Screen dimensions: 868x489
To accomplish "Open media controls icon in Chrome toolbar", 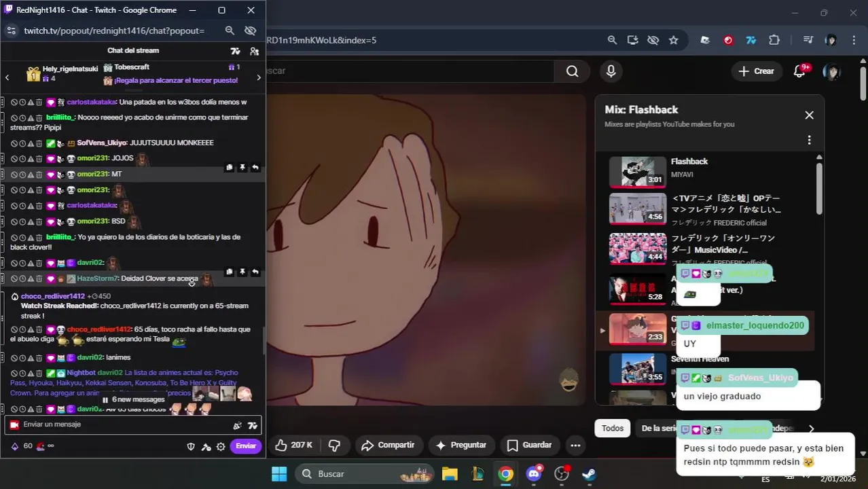I will click(808, 40).
